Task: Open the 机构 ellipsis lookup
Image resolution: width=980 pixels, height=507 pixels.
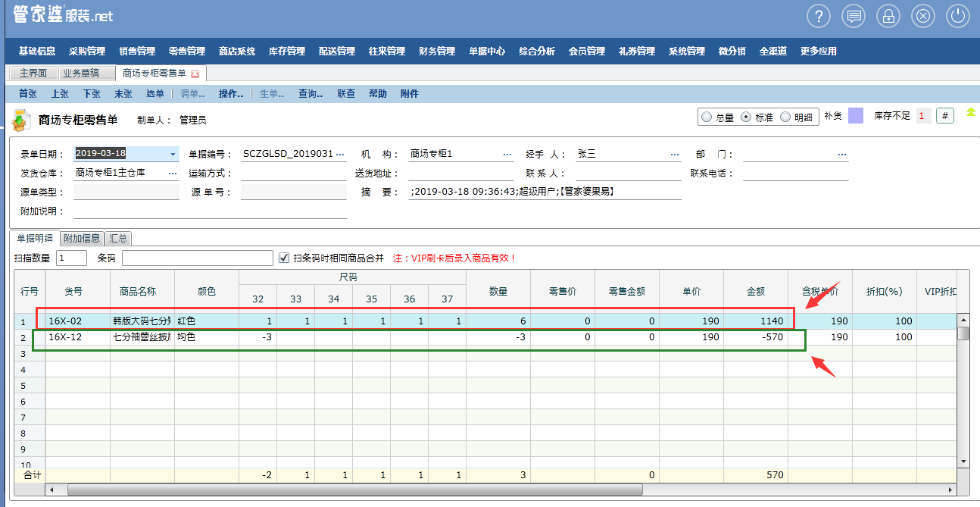Action: 507,155
